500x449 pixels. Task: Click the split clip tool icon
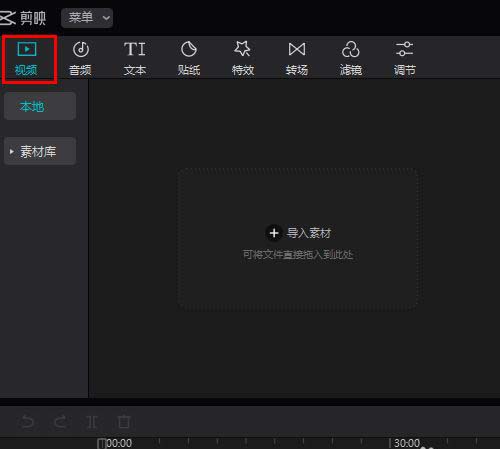[x=92, y=422]
